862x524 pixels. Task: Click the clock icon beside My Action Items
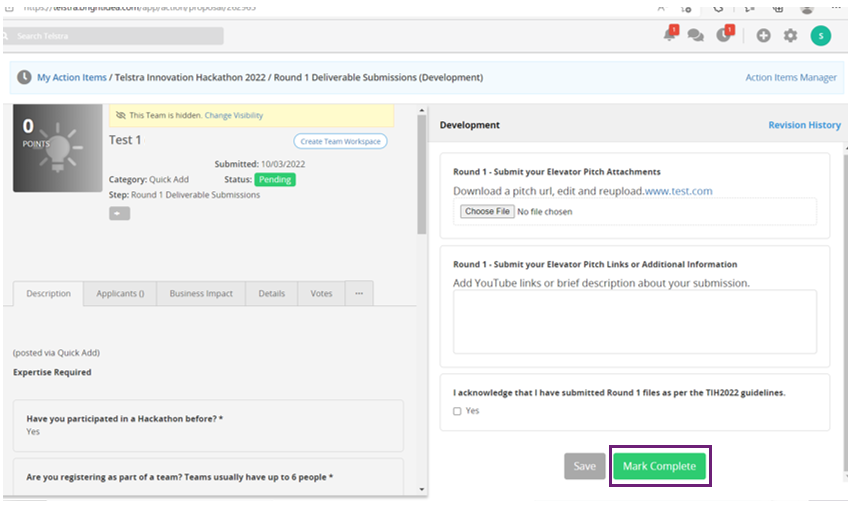[x=24, y=78]
